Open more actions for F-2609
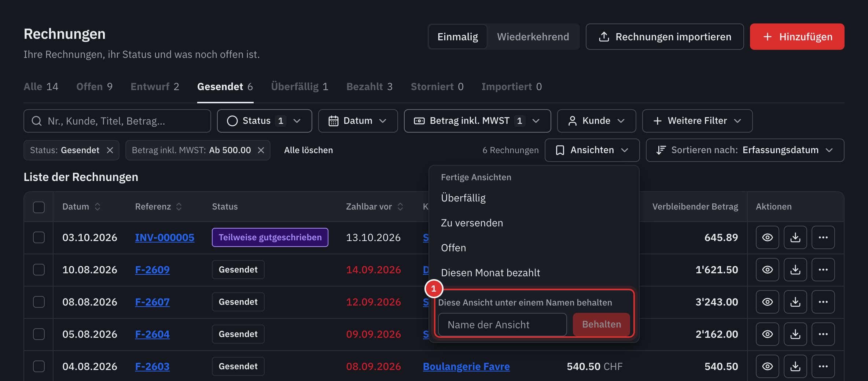 (823, 270)
